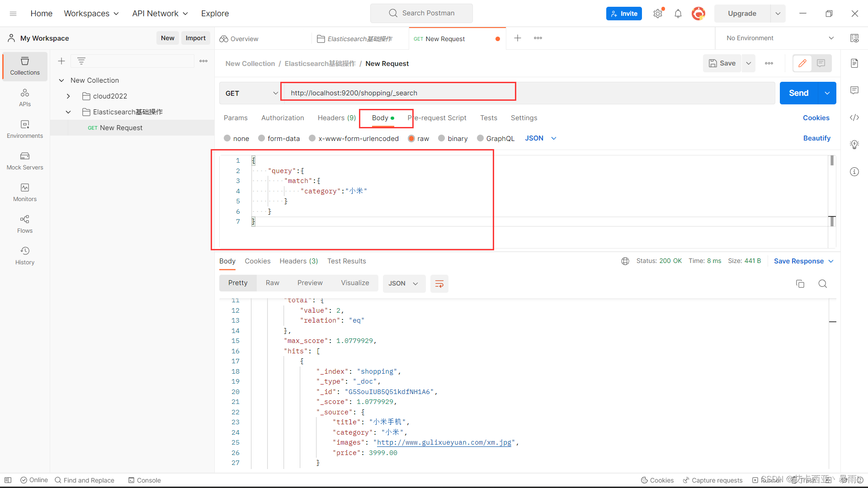Expand the JSON format dropdown in body
The height and width of the screenshot is (488, 868).
[554, 138]
